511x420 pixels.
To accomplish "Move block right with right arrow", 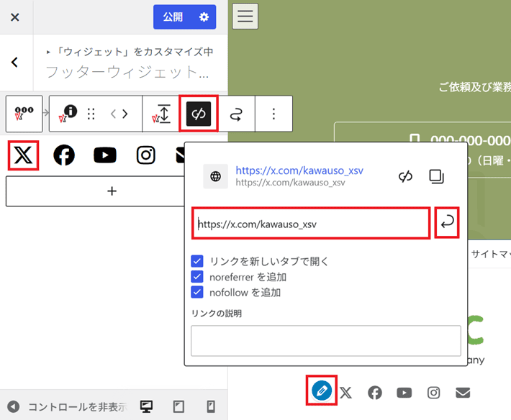I will (125, 114).
